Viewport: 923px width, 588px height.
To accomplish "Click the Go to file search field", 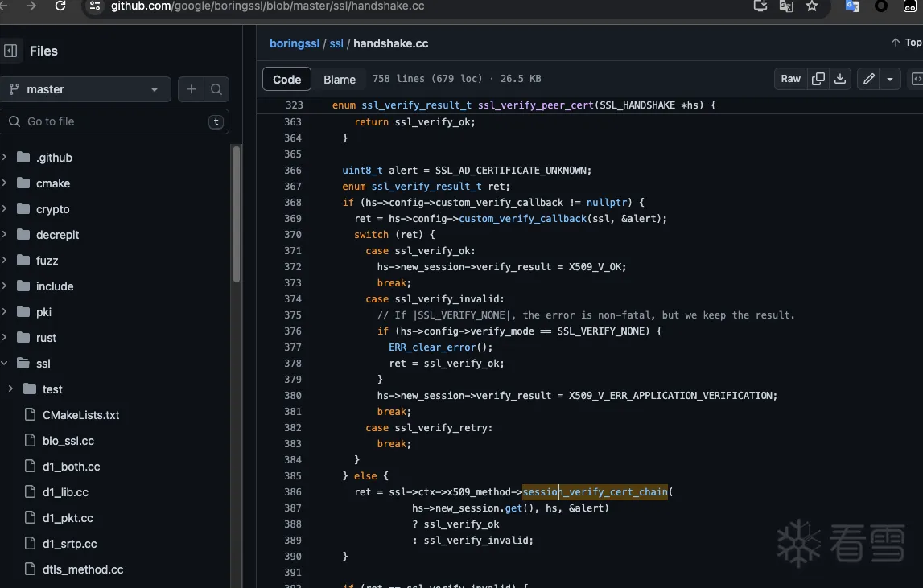I will pos(114,121).
